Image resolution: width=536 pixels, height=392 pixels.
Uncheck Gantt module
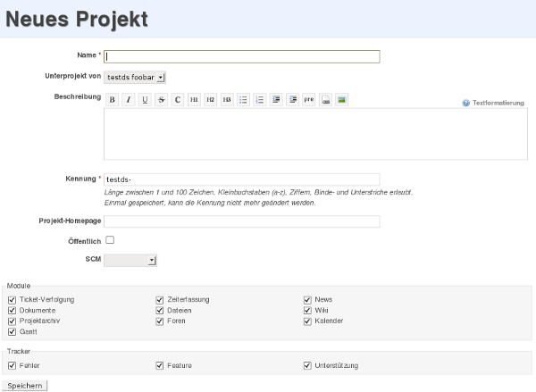pos(12,332)
